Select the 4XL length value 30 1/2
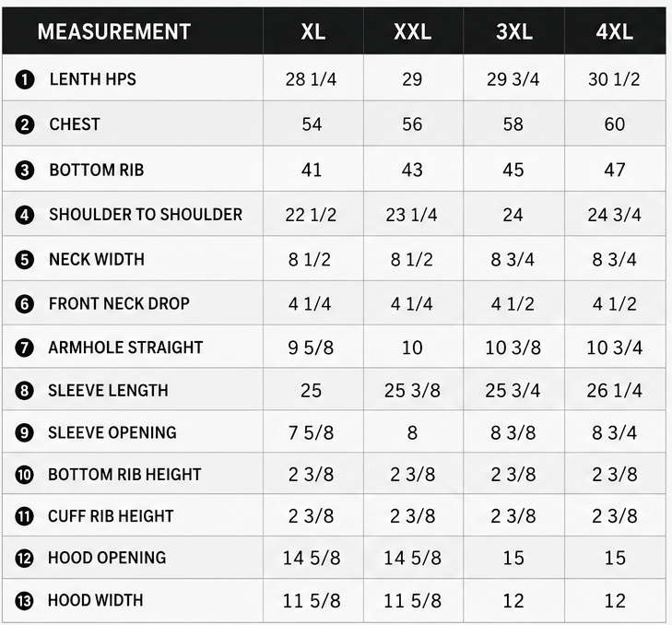 614,79
